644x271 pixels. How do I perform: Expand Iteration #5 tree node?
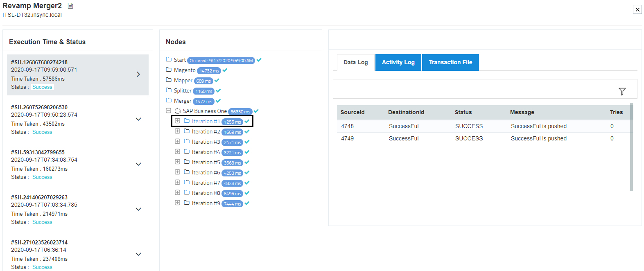pyautogui.click(x=177, y=162)
